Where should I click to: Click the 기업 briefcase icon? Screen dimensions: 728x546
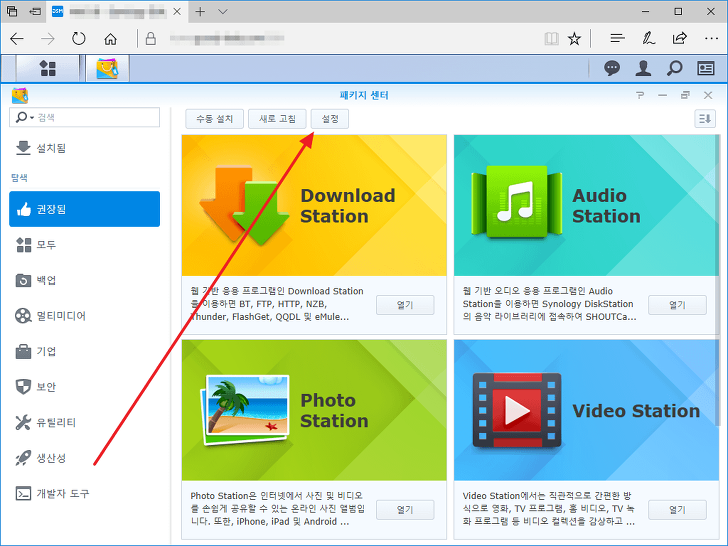click(23, 351)
